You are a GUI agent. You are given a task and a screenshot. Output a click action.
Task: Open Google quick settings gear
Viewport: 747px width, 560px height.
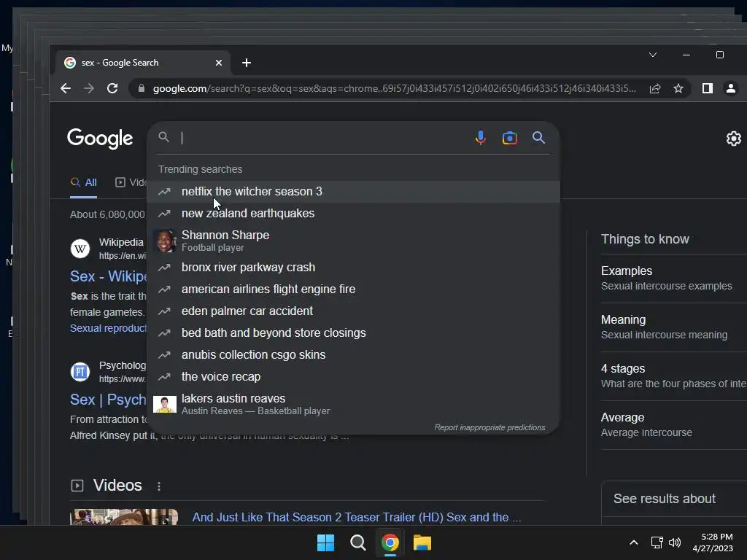pyautogui.click(x=734, y=138)
